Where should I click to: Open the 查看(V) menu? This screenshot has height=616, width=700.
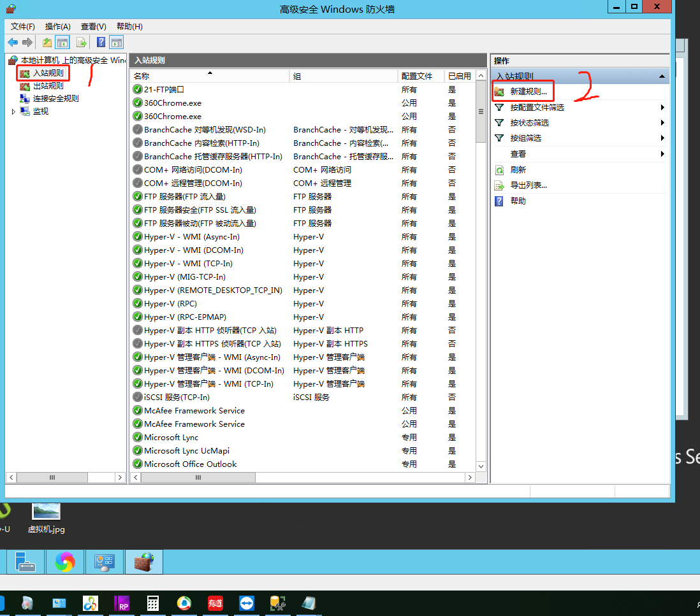(93, 27)
